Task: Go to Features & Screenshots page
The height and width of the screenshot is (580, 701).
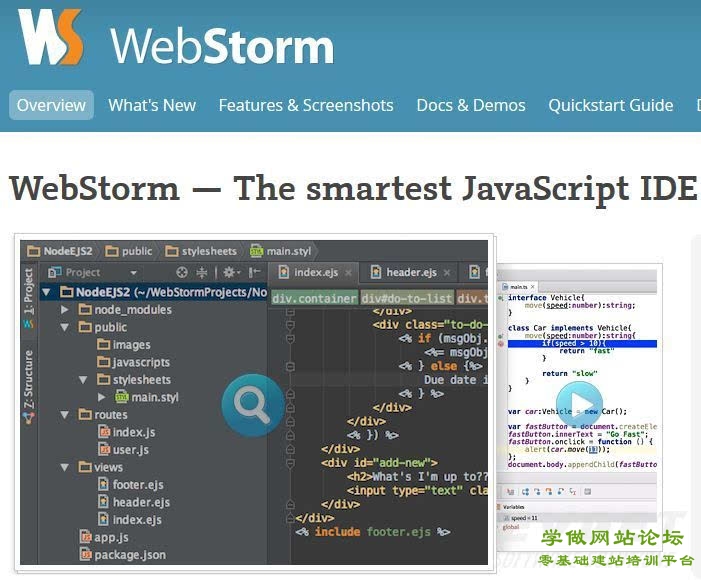Action: 306,105
